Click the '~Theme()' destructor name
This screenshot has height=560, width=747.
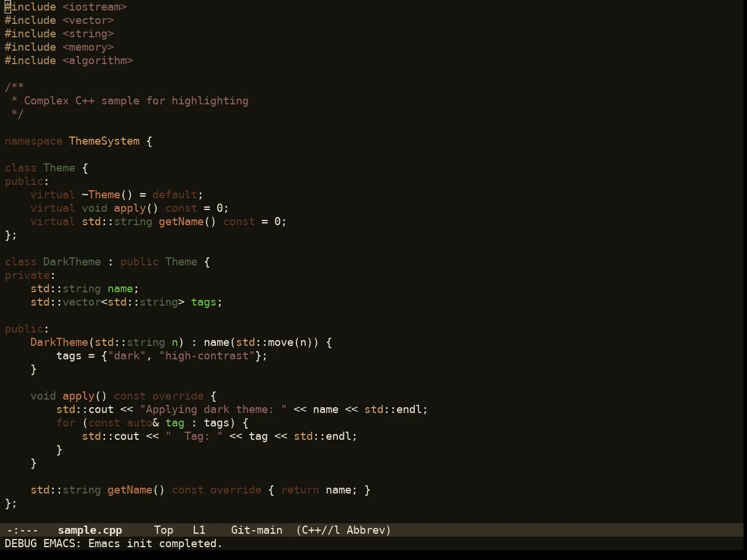tap(107, 195)
